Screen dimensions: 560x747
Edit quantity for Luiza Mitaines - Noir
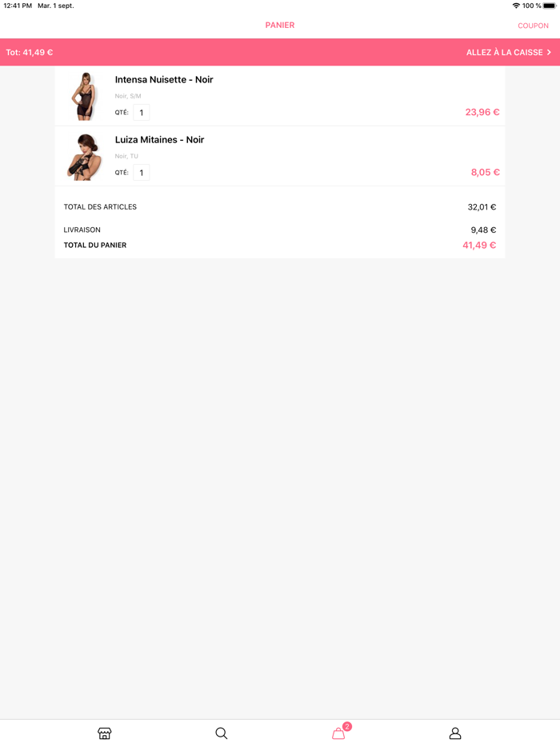tap(141, 172)
